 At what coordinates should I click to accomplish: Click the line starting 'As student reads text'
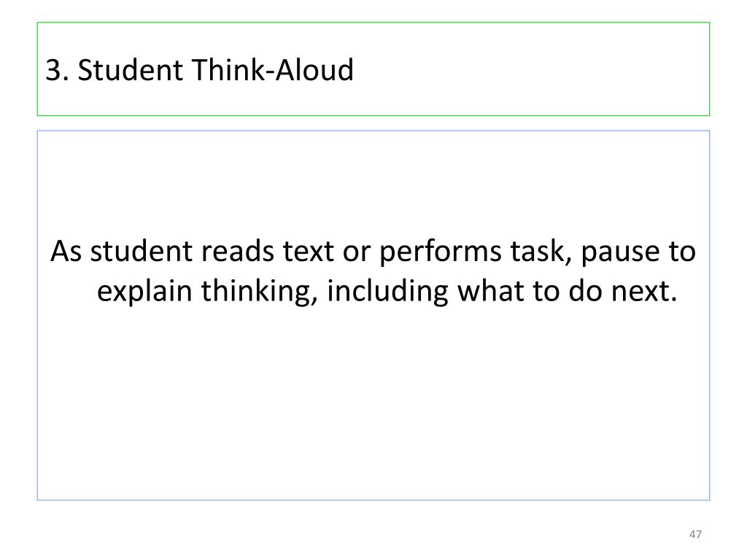pos(373,251)
